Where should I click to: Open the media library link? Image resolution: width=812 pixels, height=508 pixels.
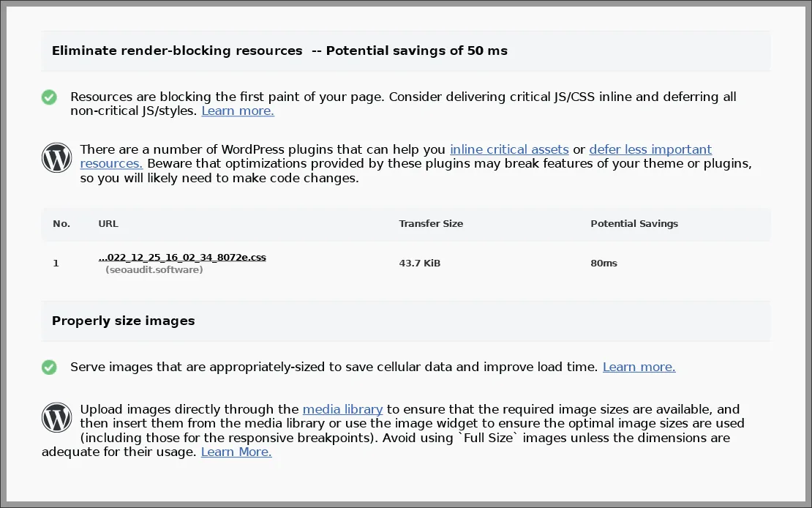coord(343,409)
